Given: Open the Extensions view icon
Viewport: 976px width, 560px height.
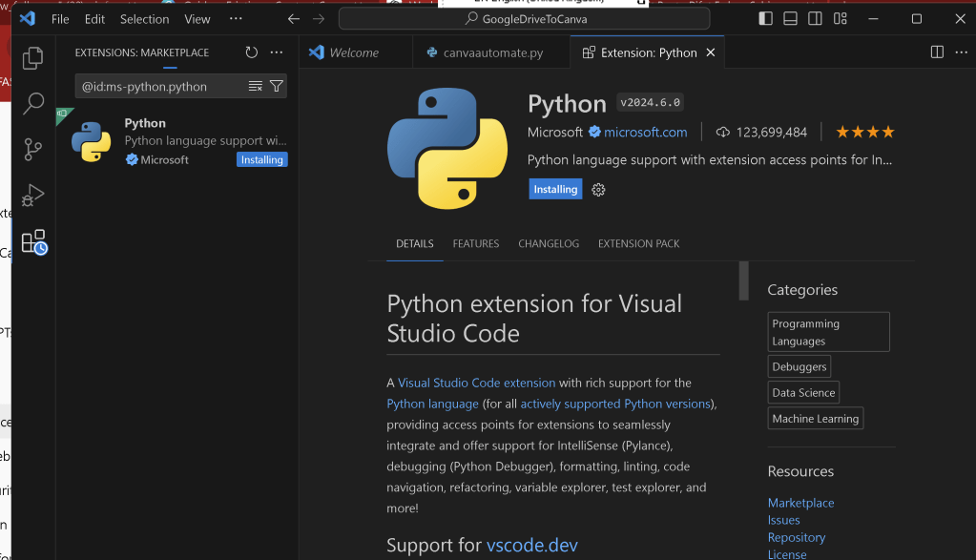Looking at the screenshot, I should [34, 242].
